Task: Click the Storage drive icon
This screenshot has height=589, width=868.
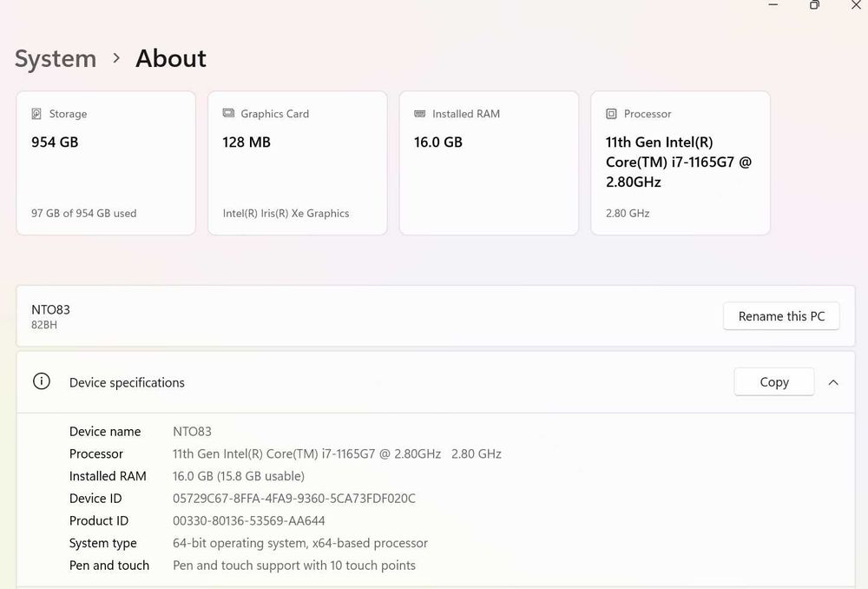Action: click(36, 114)
